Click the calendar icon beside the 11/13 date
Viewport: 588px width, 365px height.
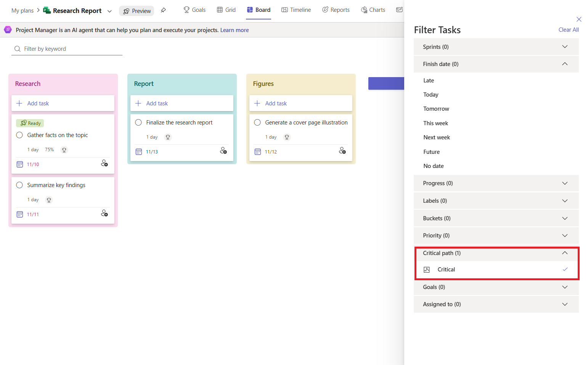(138, 152)
